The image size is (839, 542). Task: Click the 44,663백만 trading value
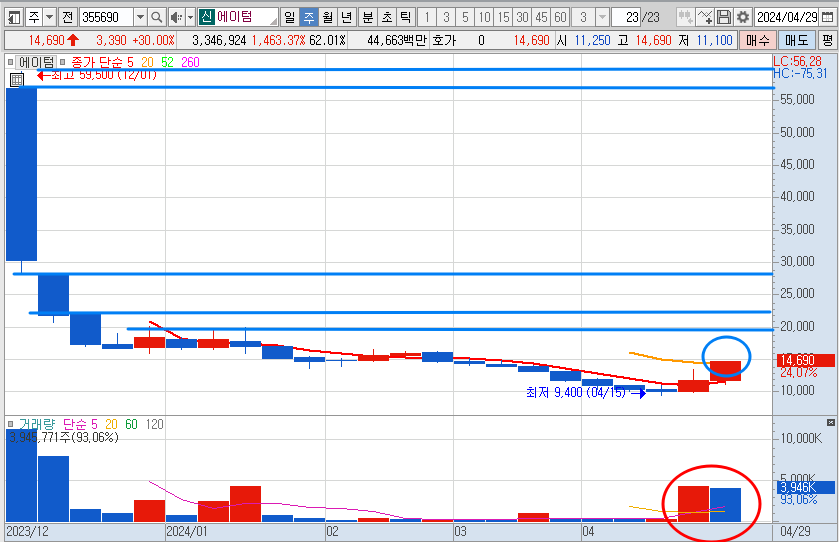tap(396, 40)
